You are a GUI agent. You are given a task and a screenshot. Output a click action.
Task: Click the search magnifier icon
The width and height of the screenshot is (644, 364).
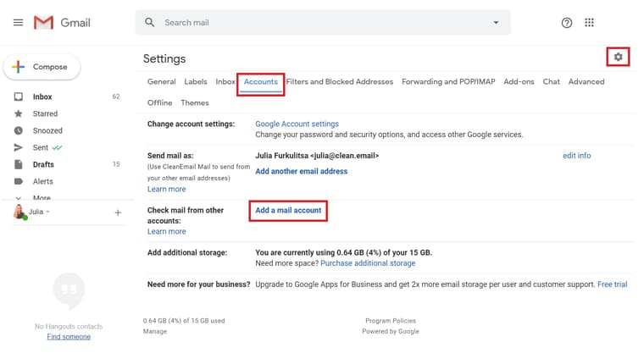tap(150, 23)
